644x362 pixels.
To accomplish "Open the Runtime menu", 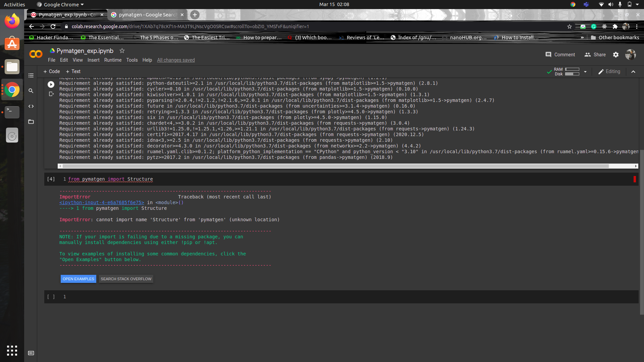I will click(113, 60).
